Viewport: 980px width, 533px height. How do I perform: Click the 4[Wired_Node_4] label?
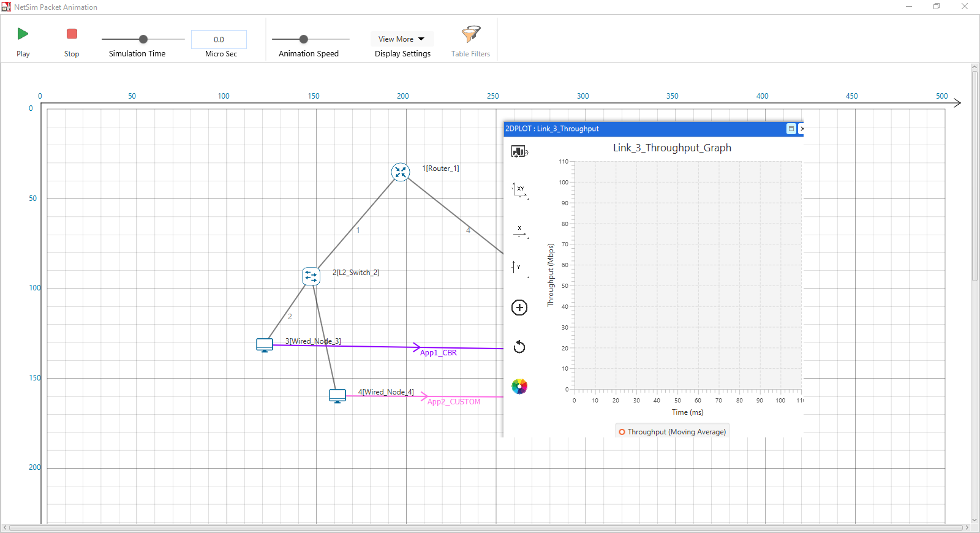(386, 392)
